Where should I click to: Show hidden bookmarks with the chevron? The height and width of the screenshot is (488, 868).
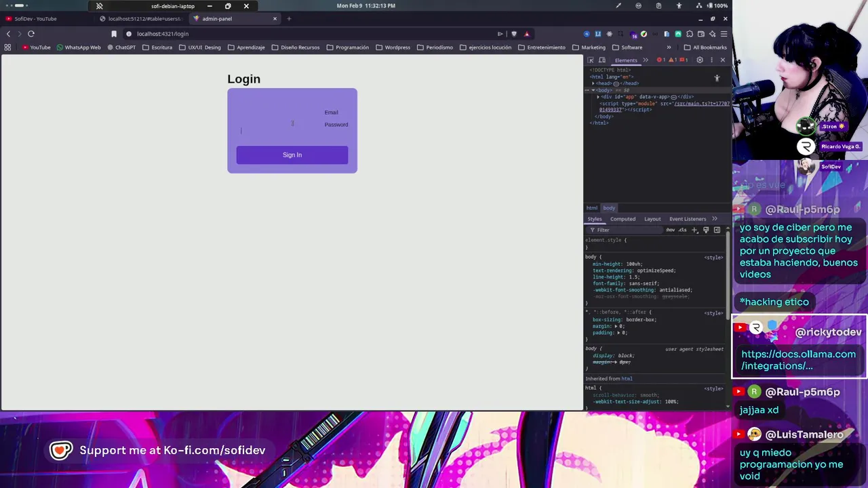669,47
